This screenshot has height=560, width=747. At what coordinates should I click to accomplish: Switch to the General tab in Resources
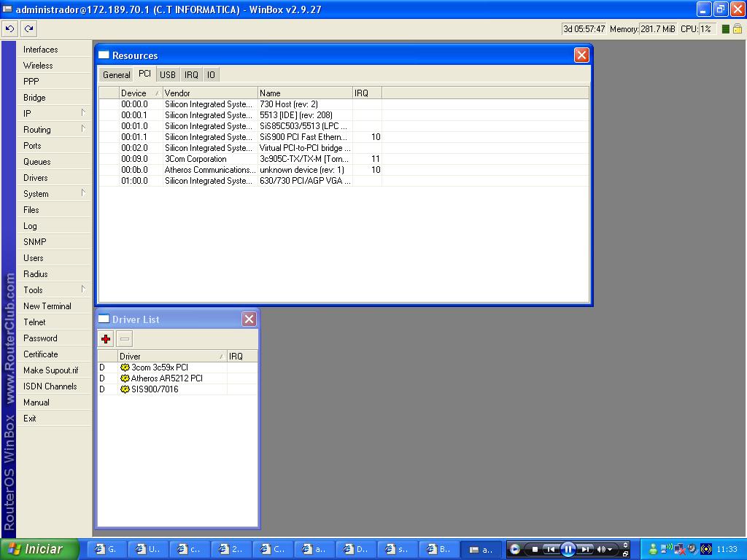point(116,75)
